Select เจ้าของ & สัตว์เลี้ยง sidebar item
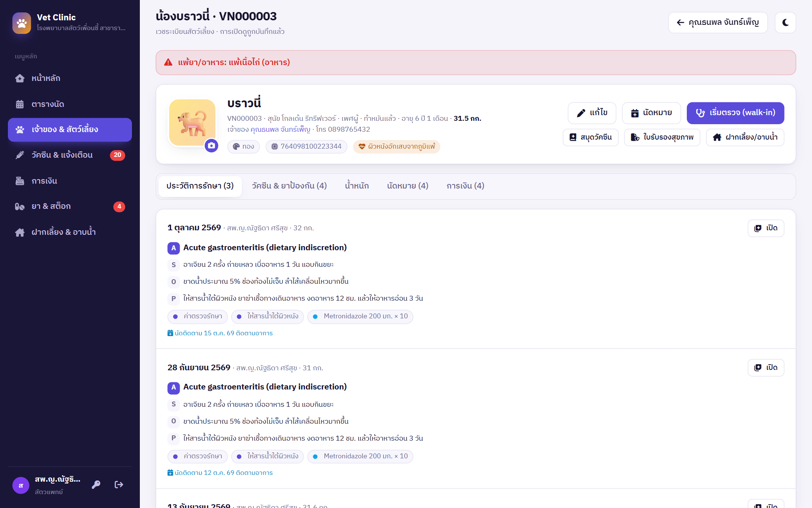 pos(70,130)
